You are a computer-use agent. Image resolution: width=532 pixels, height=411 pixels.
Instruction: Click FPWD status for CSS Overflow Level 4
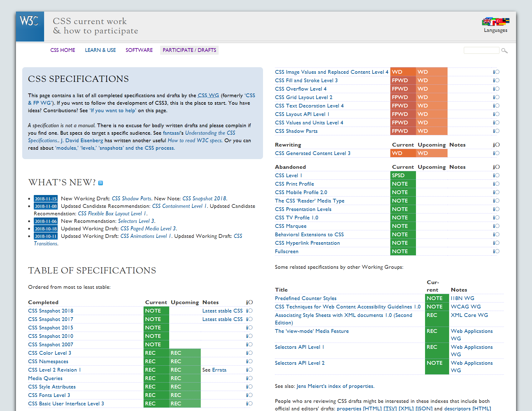coord(403,89)
